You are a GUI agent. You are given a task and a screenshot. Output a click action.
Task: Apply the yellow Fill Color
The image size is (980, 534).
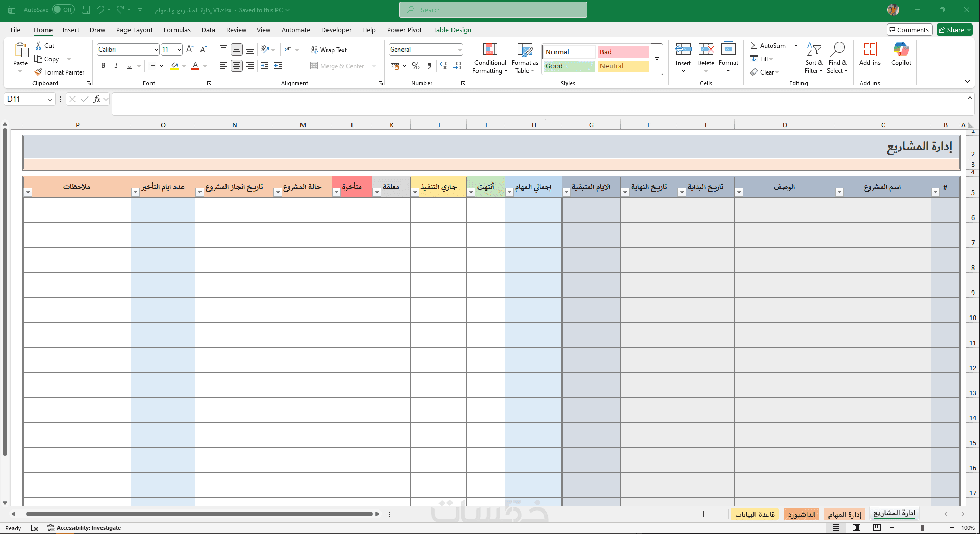(175, 65)
